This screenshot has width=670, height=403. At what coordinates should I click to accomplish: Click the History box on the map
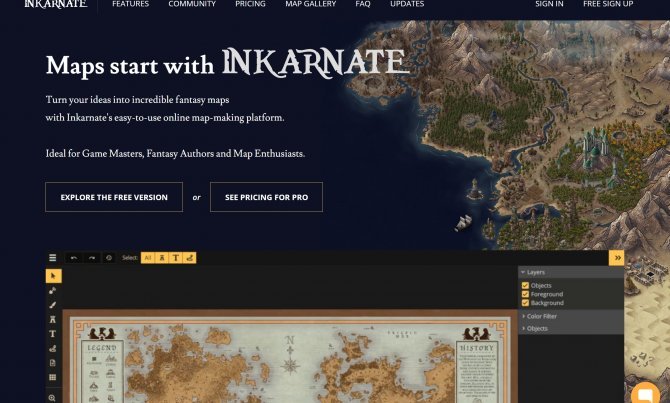[477, 371]
